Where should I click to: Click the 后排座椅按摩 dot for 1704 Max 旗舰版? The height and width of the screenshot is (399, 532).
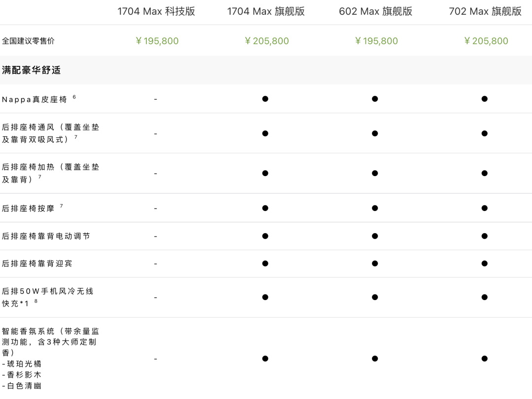coord(265,208)
